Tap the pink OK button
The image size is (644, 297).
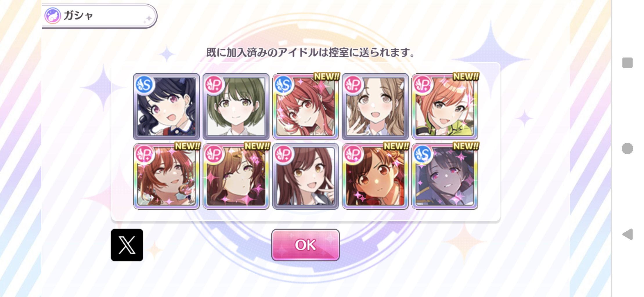[305, 245]
